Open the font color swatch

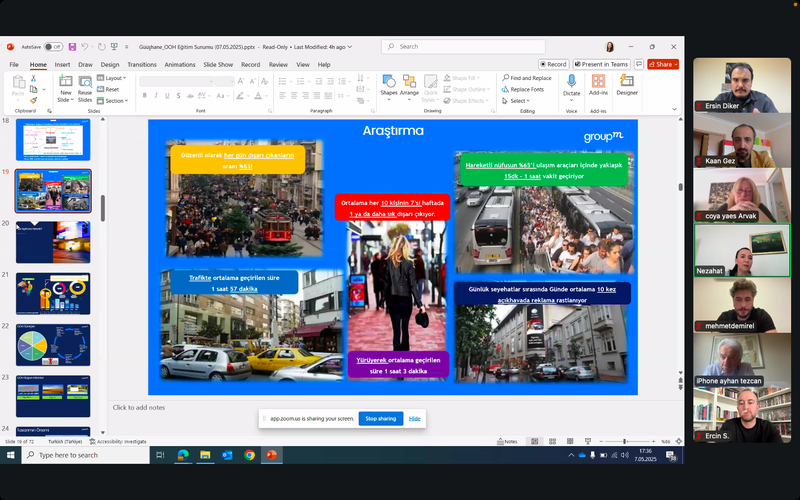[258, 95]
